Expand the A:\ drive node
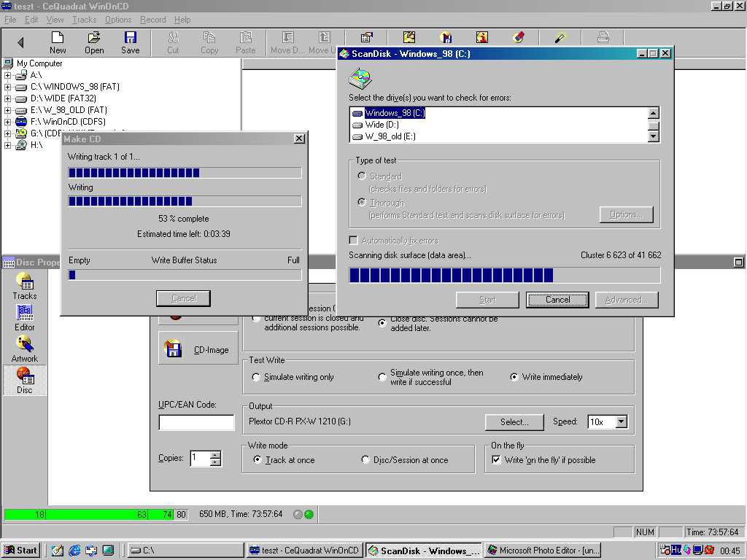Viewport: 747px width, 560px height. (x=7, y=75)
